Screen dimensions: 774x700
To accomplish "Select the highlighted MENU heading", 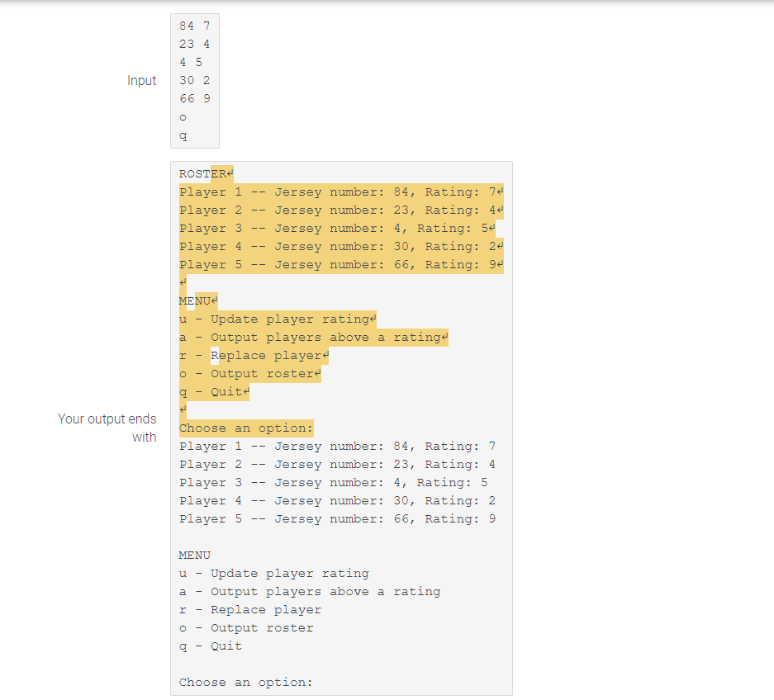I will pyautogui.click(x=197, y=300).
